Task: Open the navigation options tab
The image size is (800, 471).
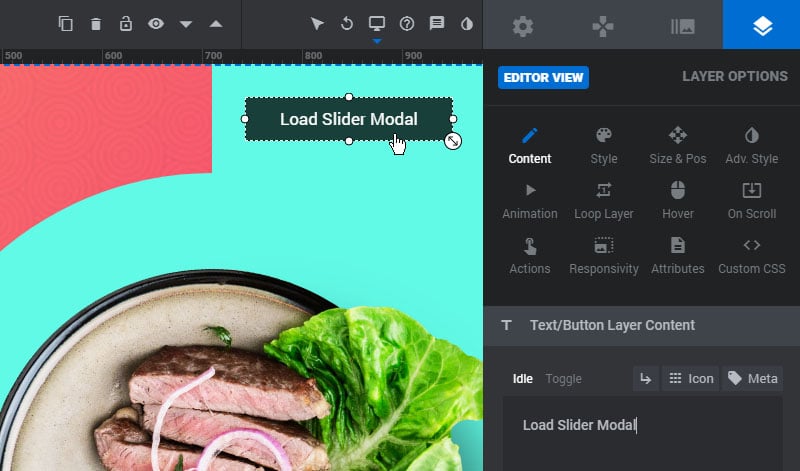Action: [x=603, y=26]
